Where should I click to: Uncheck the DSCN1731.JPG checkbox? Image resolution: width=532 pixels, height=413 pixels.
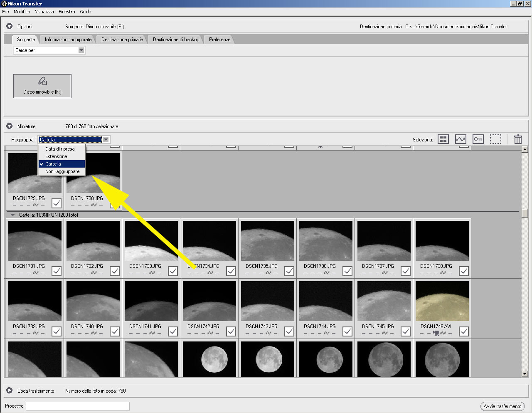tap(57, 271)
